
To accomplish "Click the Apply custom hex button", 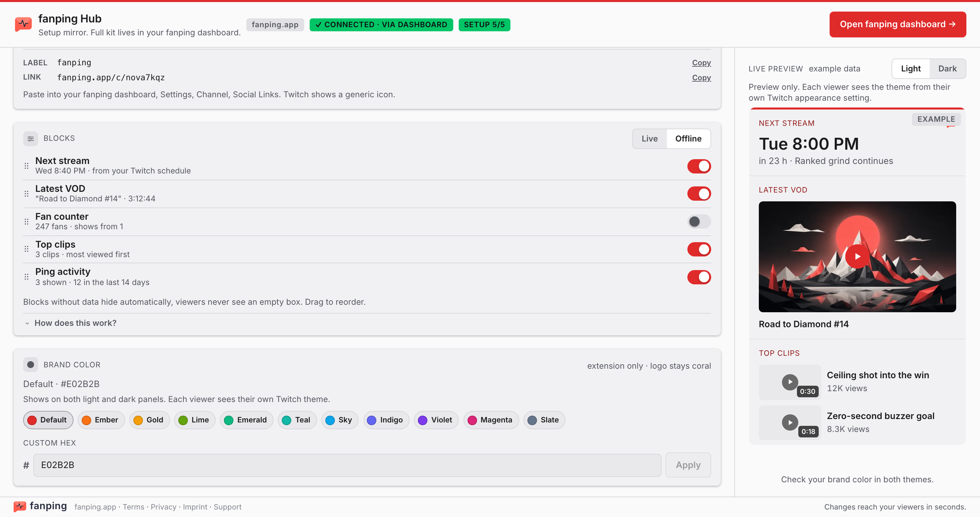I will tap(688, 465).
